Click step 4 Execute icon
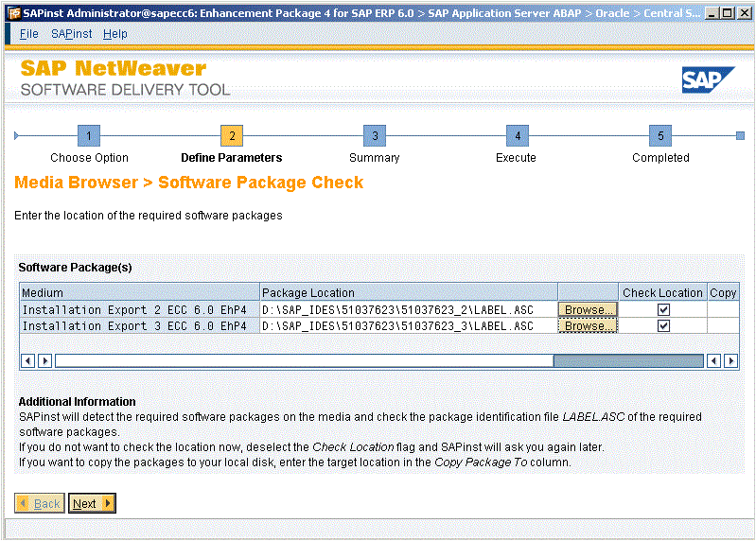756x541 pixels. [x=517, y=135]
